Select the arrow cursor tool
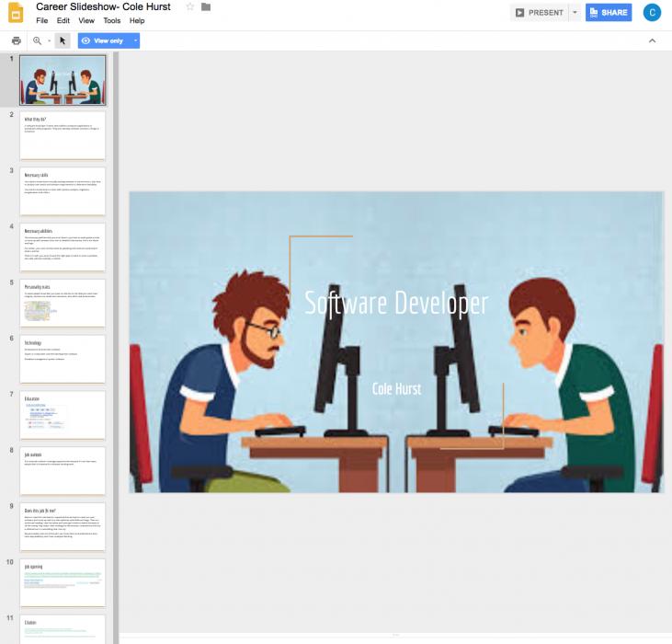This screenshot has height=644, width=672. coord(63,40)
